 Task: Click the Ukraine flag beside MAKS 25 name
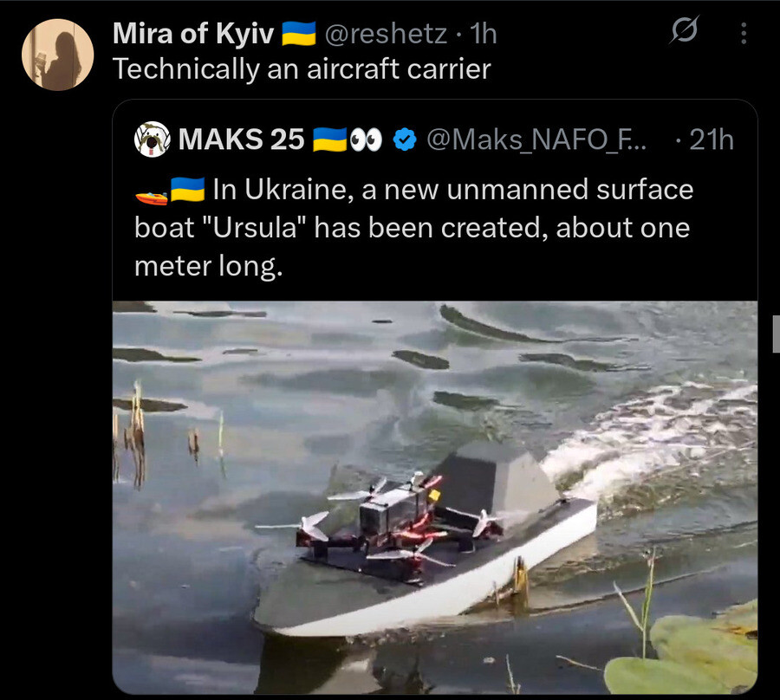coord(330,139)
